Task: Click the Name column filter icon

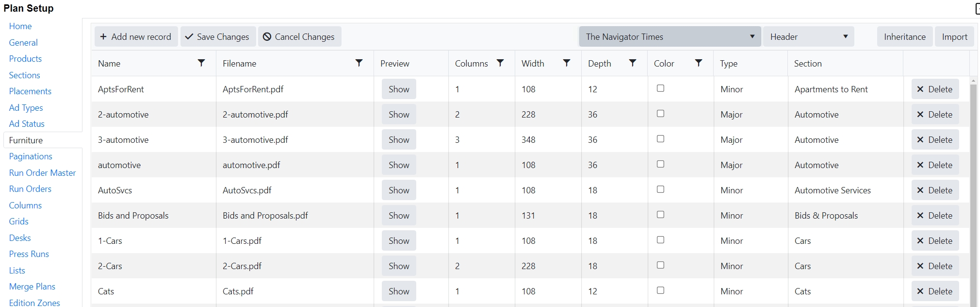Action: point(201,63)
